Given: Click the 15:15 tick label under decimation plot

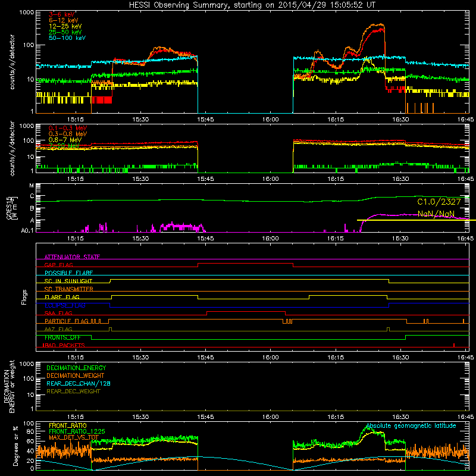Looking at the screenshot, I should click(76, 417).
